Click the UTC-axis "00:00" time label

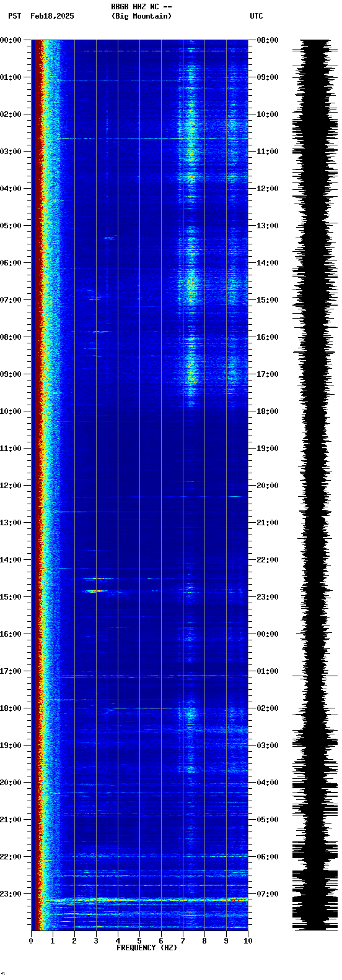(x=268, y=634)
